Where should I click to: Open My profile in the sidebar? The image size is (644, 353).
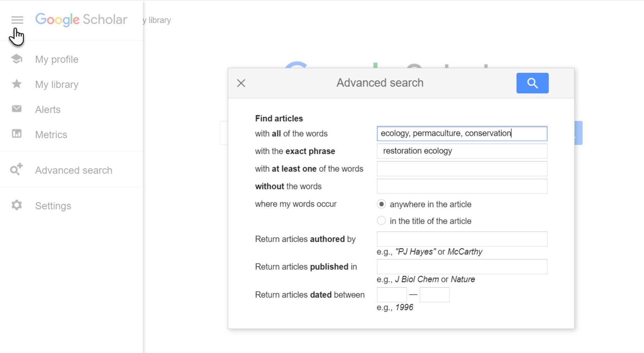(x=57, y=59)
